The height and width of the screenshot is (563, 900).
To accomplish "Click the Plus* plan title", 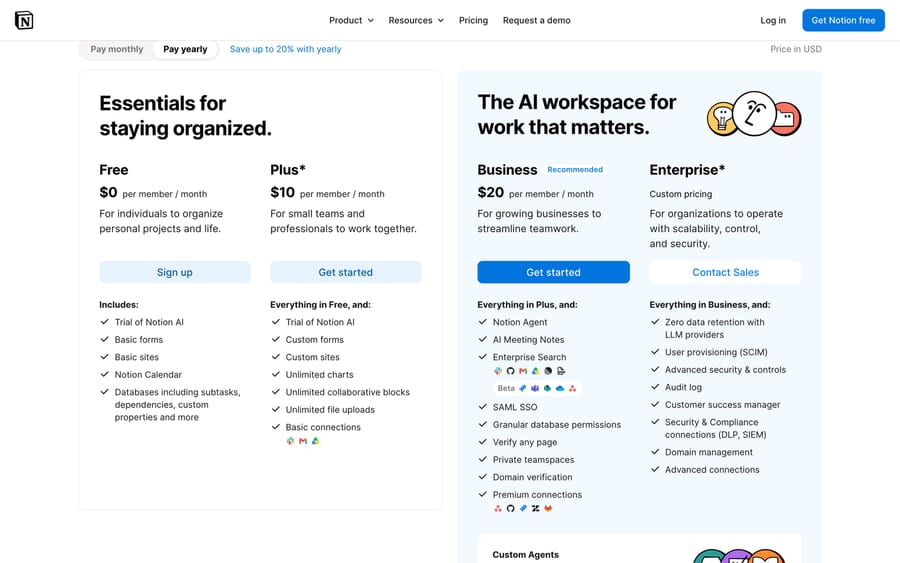I will coord(288,170).
